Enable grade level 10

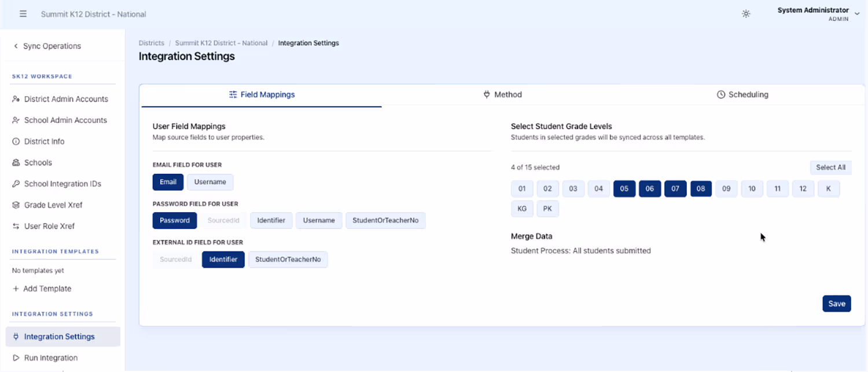[752, 189]
